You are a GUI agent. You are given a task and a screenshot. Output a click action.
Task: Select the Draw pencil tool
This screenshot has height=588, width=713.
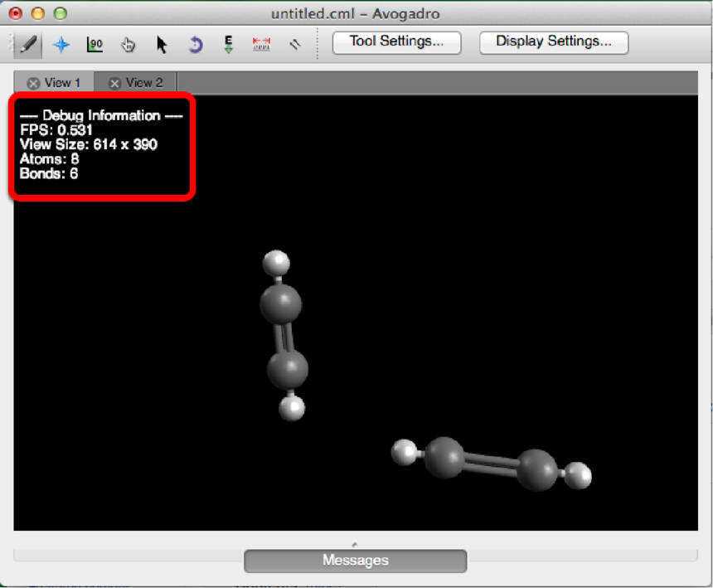29,44
